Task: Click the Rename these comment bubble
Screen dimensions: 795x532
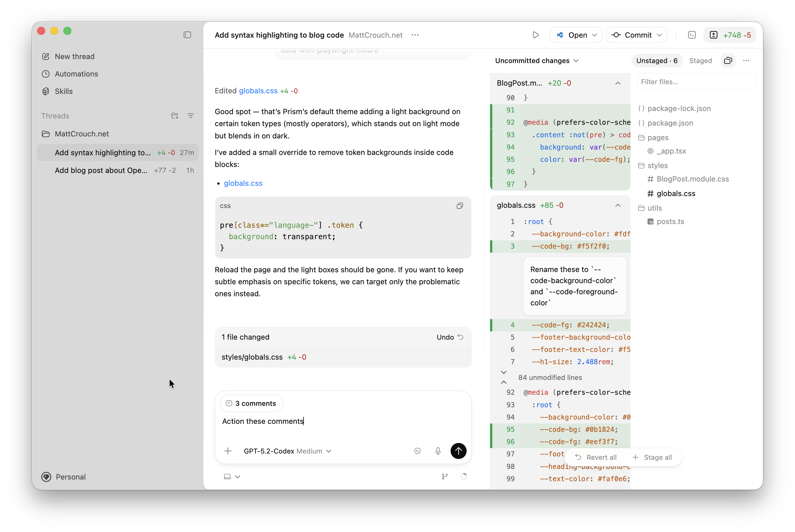Action: (x=574, y=286)
